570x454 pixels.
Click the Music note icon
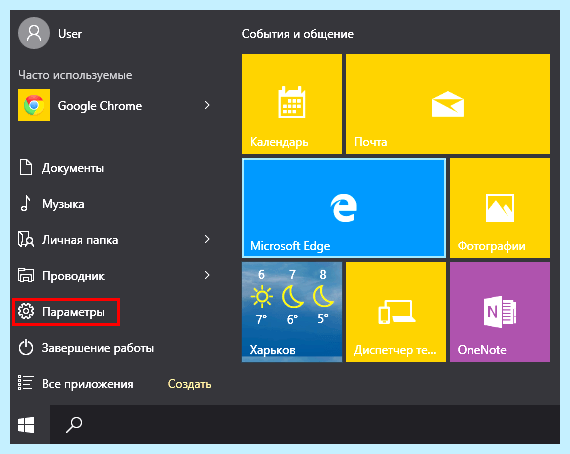[25, 204]
